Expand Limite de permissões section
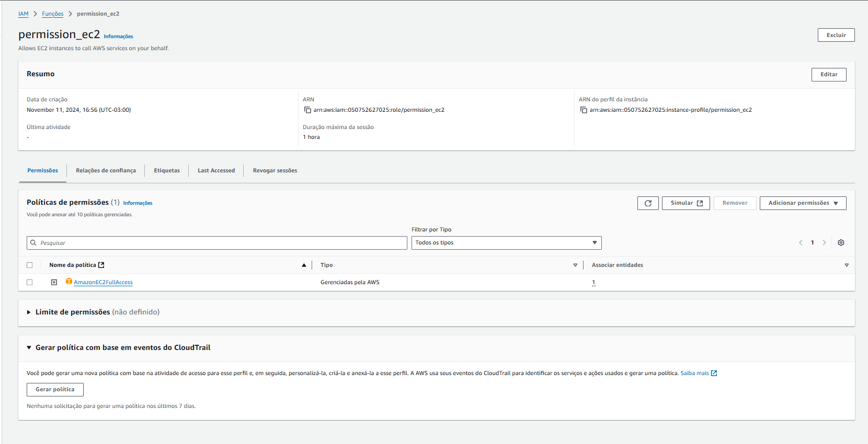 [29, 312]
